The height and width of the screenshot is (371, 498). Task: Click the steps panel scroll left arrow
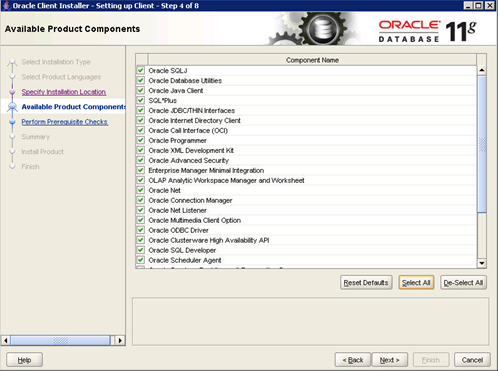coord(6,341)
